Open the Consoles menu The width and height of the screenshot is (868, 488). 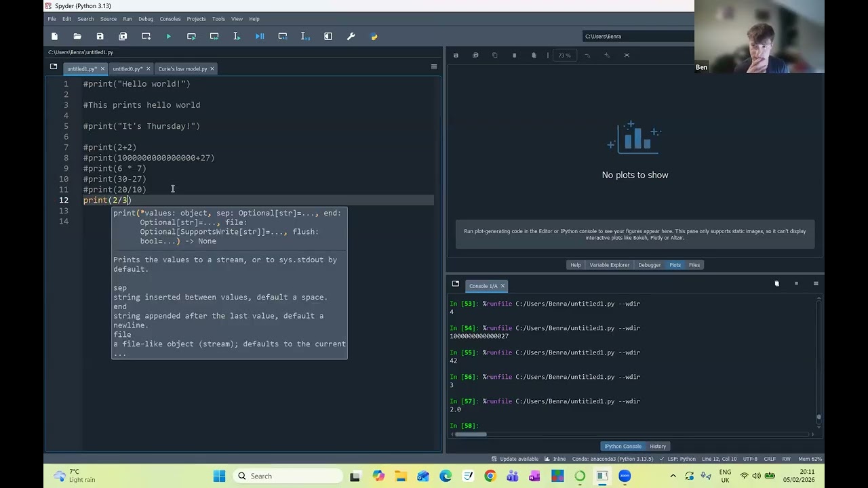(x=170, y=19)
